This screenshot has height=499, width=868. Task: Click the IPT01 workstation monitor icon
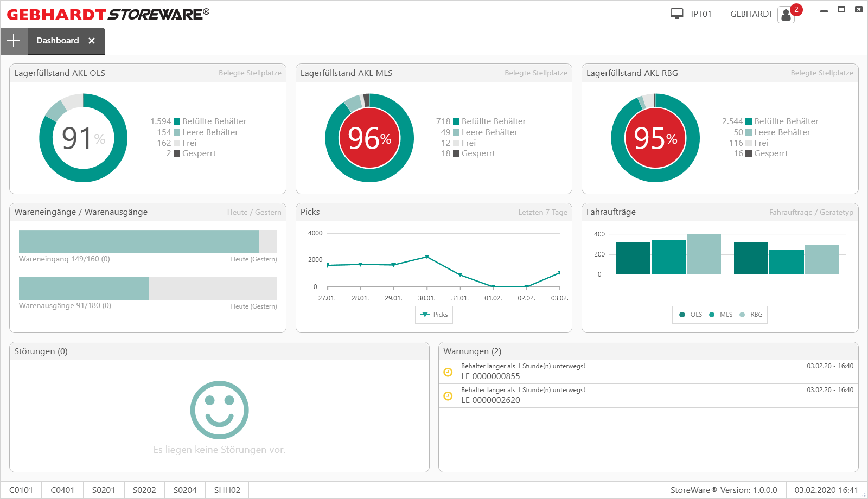[x=676, y=14]
